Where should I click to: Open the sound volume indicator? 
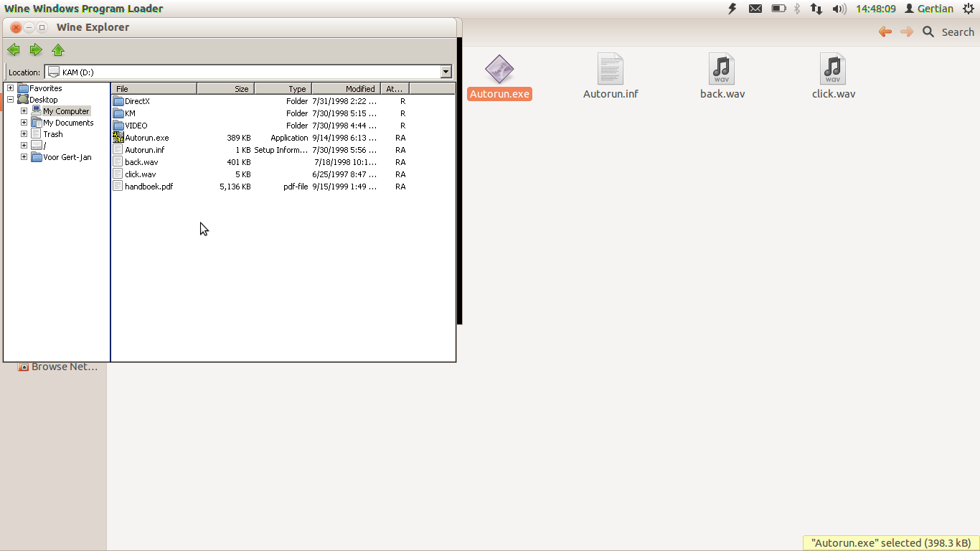839,9
